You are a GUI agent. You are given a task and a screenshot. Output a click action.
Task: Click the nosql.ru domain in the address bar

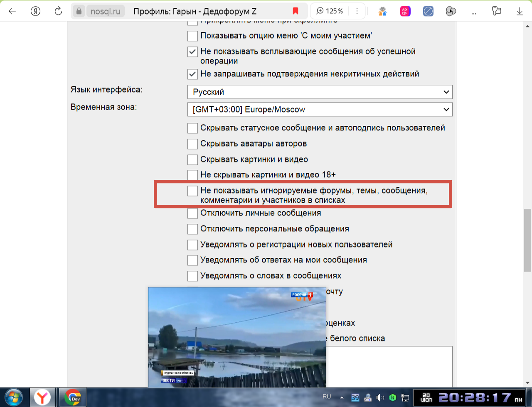tap(106, 11)
